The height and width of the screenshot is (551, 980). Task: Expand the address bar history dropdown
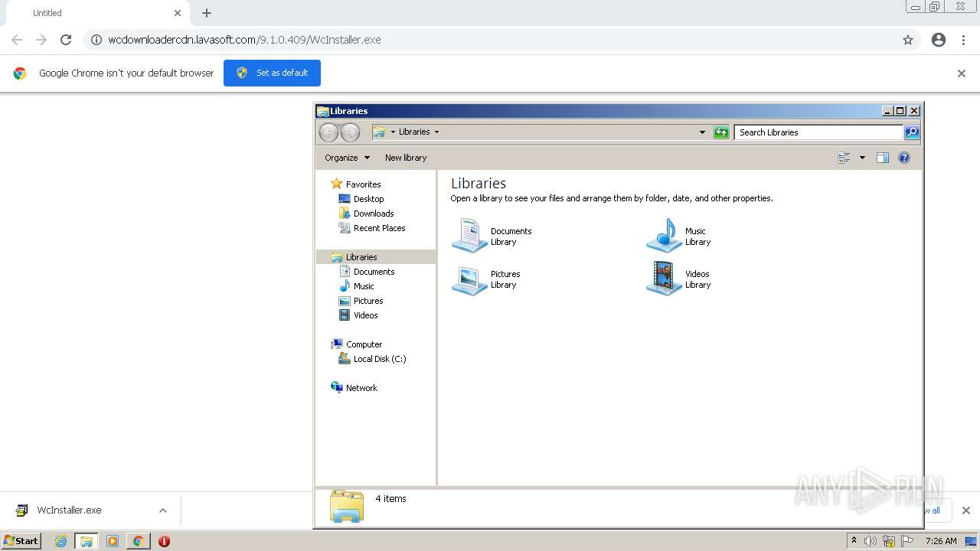[702, 132]
